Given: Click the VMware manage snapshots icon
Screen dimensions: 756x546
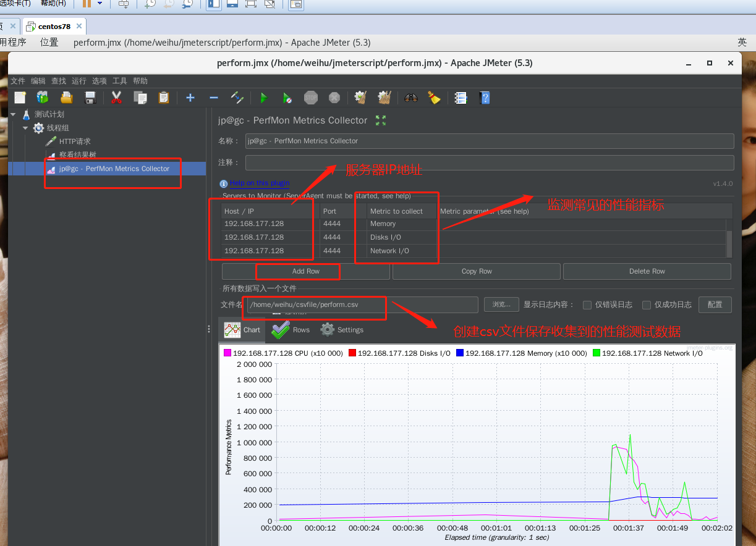Looking at the screenshot, I should pyautogui.click(x=187, y=4).
